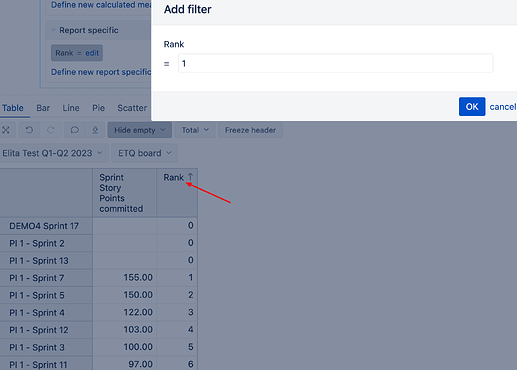The height and width of the screenshot is (370, 517).
Task: Confirm the filter with OK button
Action: tap(472, 107)
